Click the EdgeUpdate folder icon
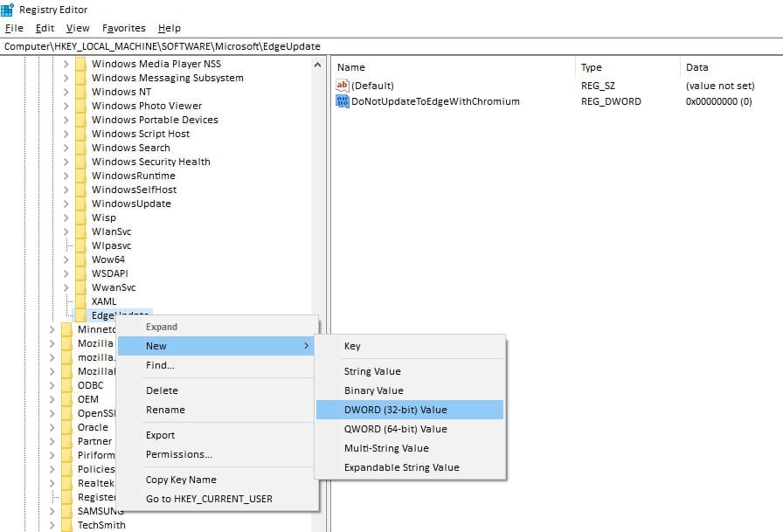 click(x=80, y=315)
